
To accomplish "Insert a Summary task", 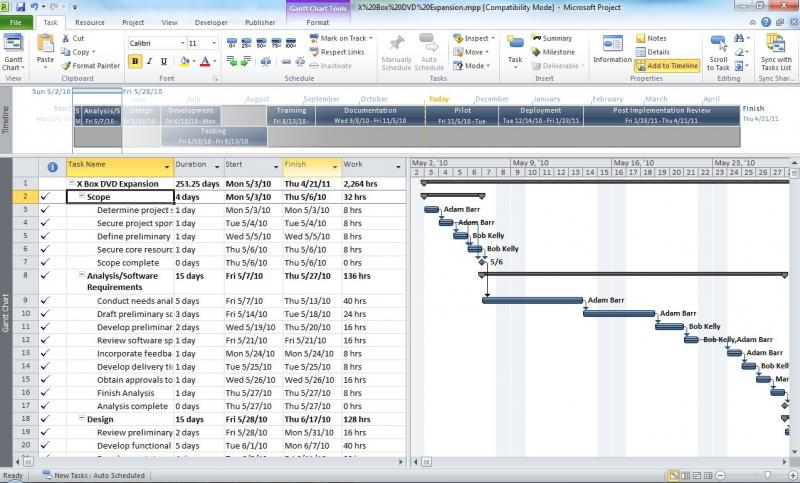I will tap(552, 38).
